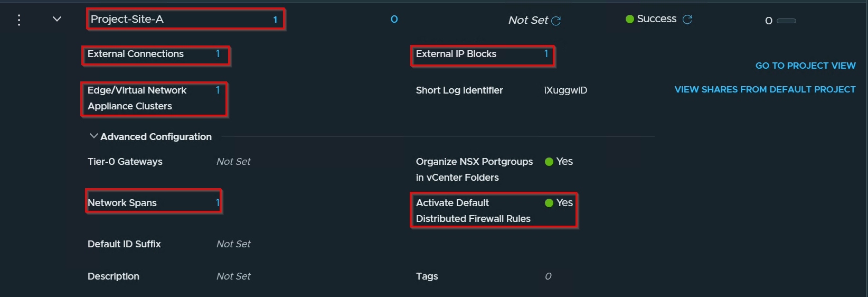Click the Project-Site-A name count 1
868x297 pixels.
click(x=275, y=20)
